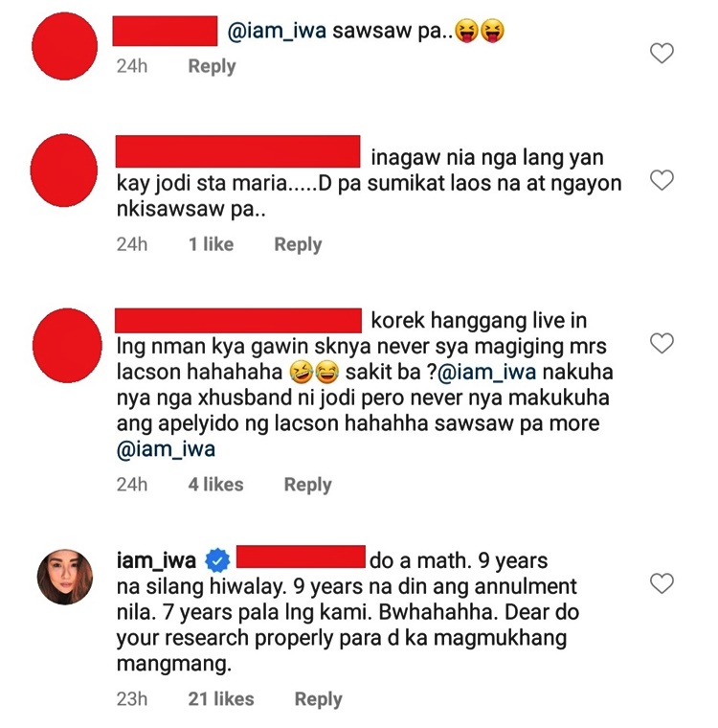Tap heart on 'inagaw nia nga lang' comment
Viewport: 718px width, 728px height.
pos(662,180)
